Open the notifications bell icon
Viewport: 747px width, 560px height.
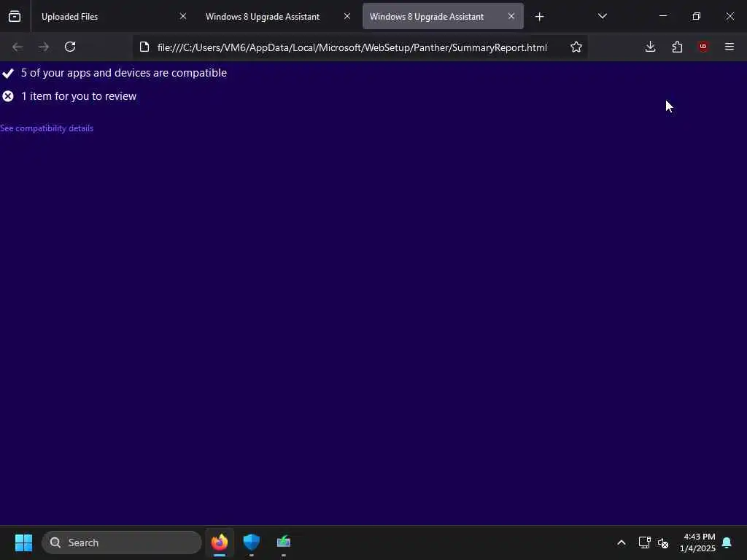point(727,542)
